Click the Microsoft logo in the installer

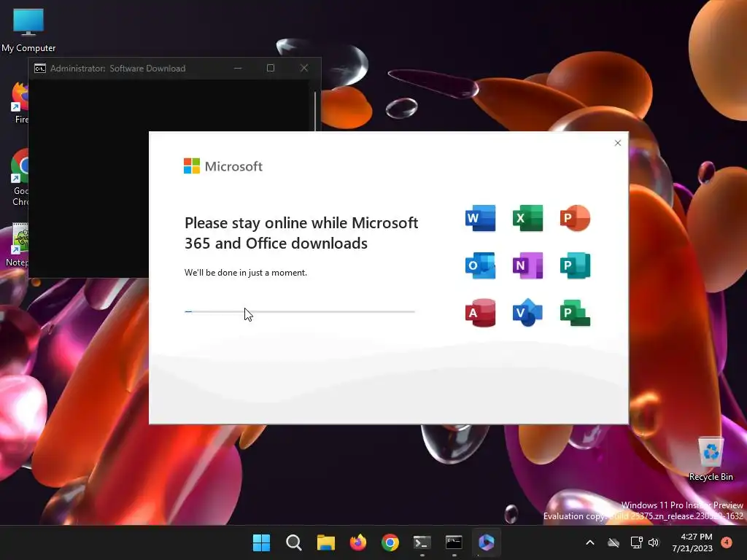(x=223, y=166)
